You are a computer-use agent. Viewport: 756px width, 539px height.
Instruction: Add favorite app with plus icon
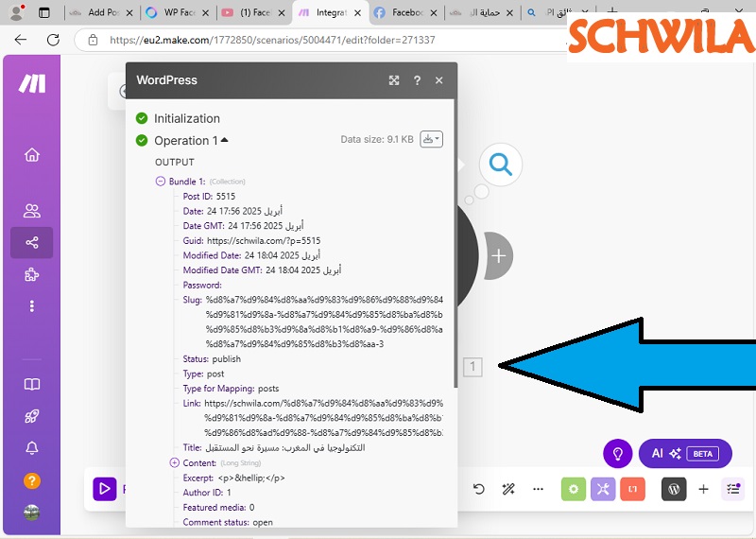click(x=703, y=489)
